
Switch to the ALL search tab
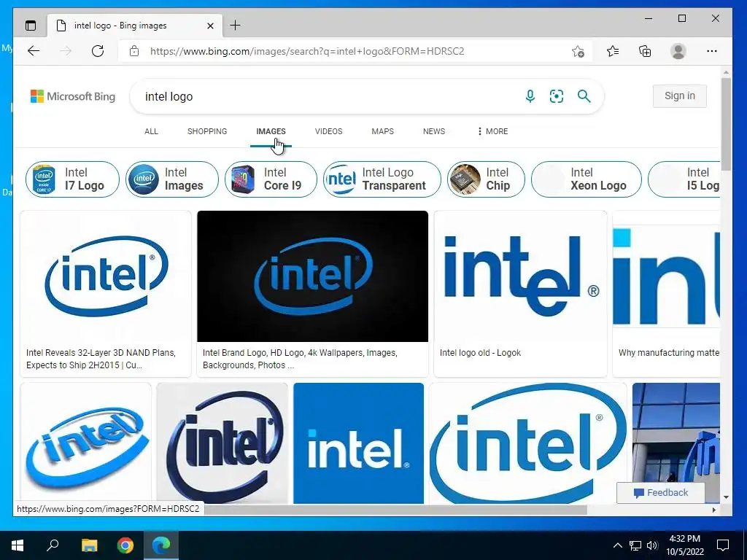click(151, 131)
